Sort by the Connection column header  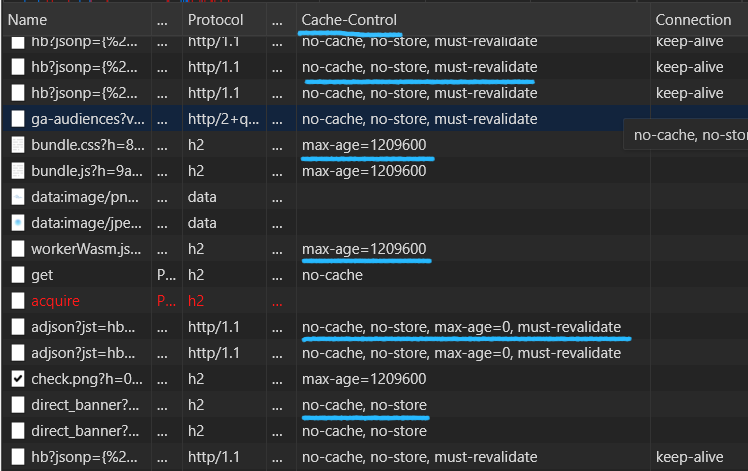(693, 20)
